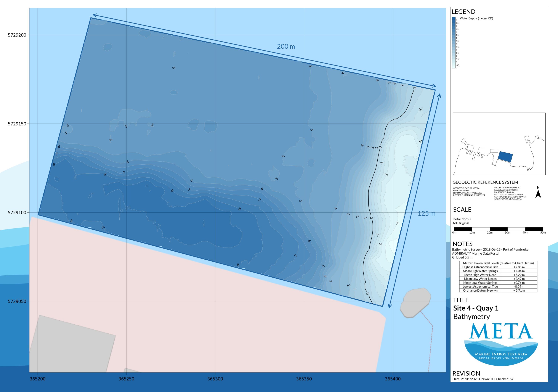This screenshot has width=558, height=392.
Task: Click the water depths legend color bar
Action: 453,43
